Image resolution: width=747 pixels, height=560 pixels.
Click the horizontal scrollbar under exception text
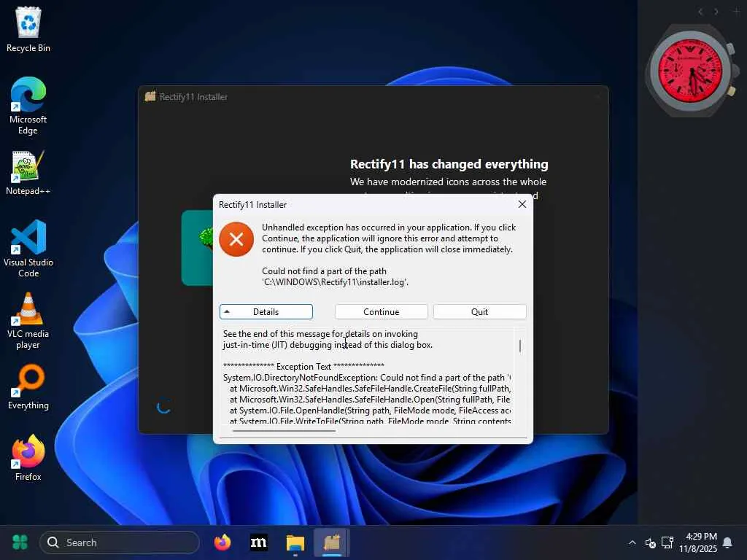pos(284,430)
